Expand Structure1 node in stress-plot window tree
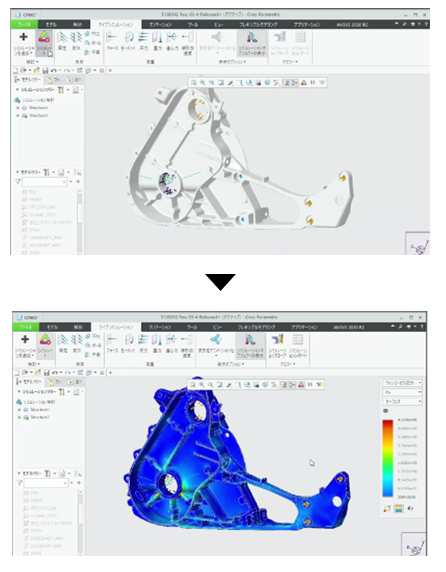 pyautogui.click(x=19, y=410)
